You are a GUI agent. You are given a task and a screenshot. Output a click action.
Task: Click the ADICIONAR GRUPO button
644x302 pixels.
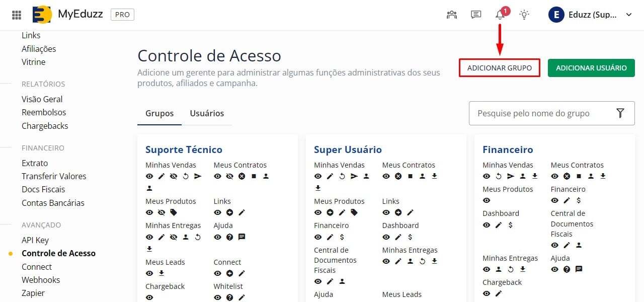click(x=499, y=68)
